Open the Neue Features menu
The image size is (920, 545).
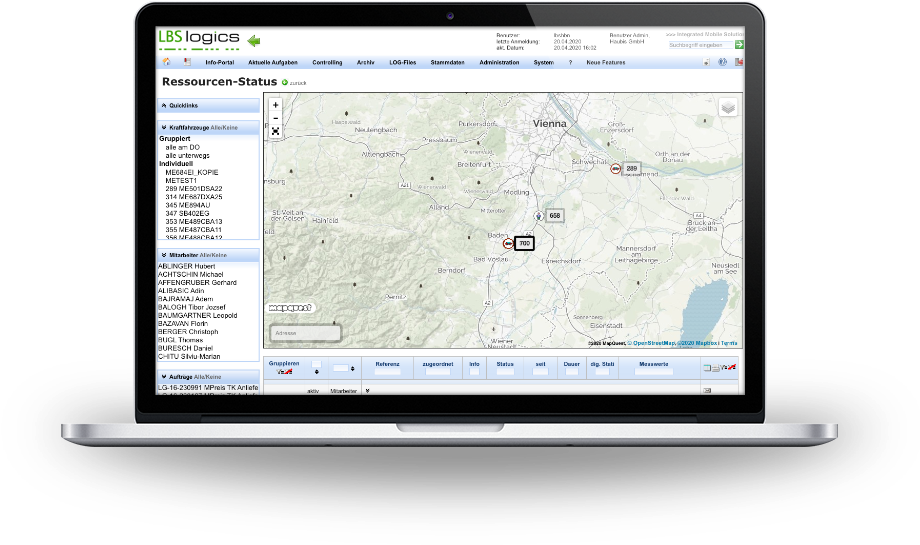click(x=606, y=62)
